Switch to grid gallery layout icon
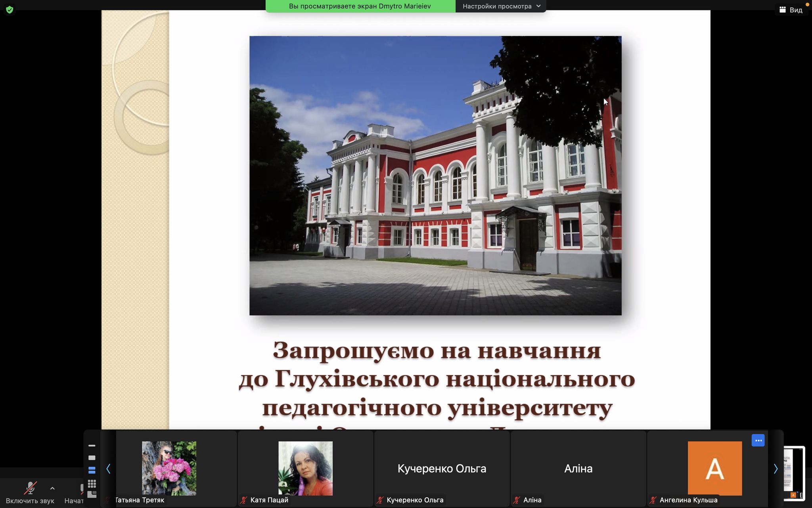The width and height of the screenshot is (812, 508). pos(92,483)
